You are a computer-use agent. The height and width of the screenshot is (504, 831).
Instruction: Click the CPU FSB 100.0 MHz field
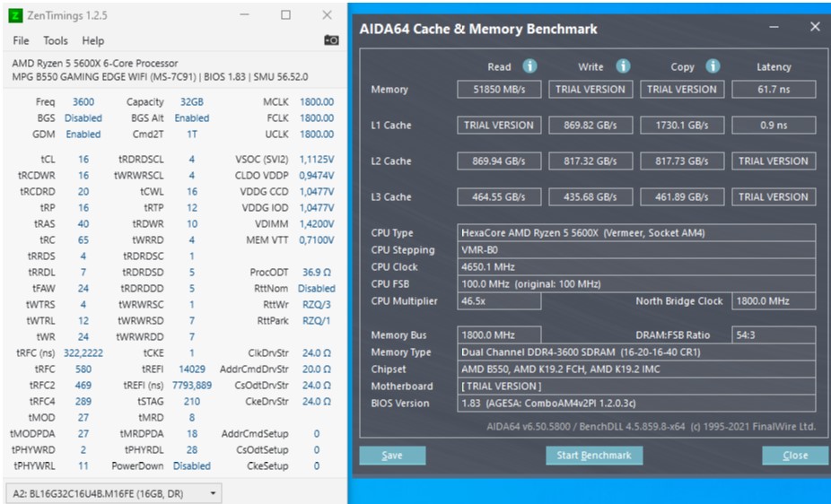pos(636,283)
